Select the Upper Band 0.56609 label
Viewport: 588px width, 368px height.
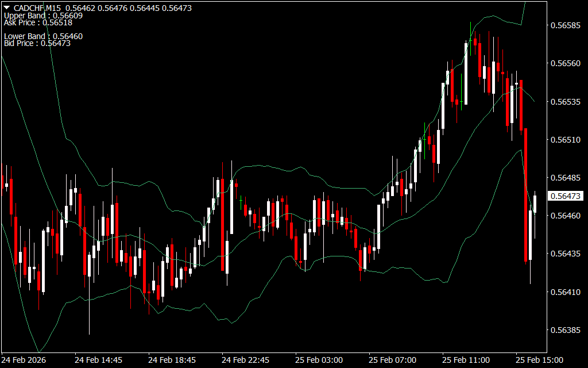(x=43, y=16)
